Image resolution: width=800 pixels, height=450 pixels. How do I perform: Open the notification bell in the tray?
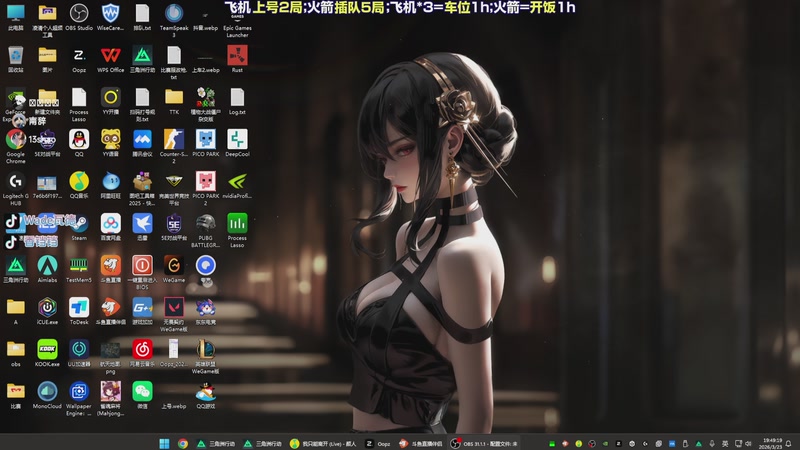789,443
